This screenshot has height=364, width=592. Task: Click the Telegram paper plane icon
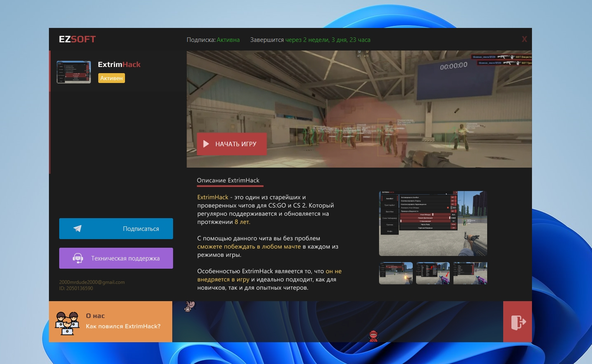click(77, 228)
